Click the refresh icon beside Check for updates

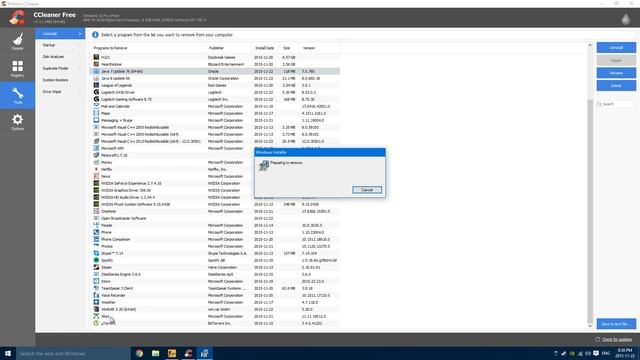pos(598,339)
